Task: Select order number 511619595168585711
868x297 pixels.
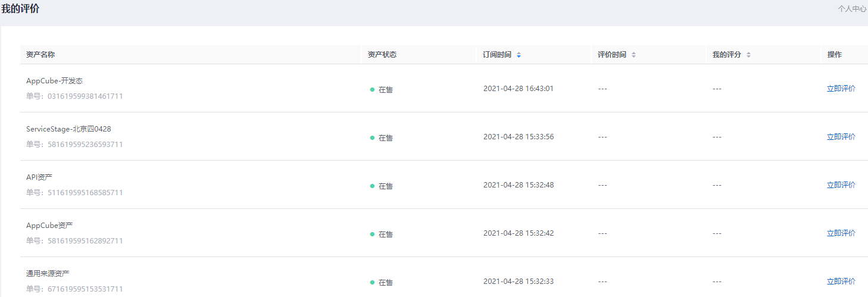Action: (74, 193)
